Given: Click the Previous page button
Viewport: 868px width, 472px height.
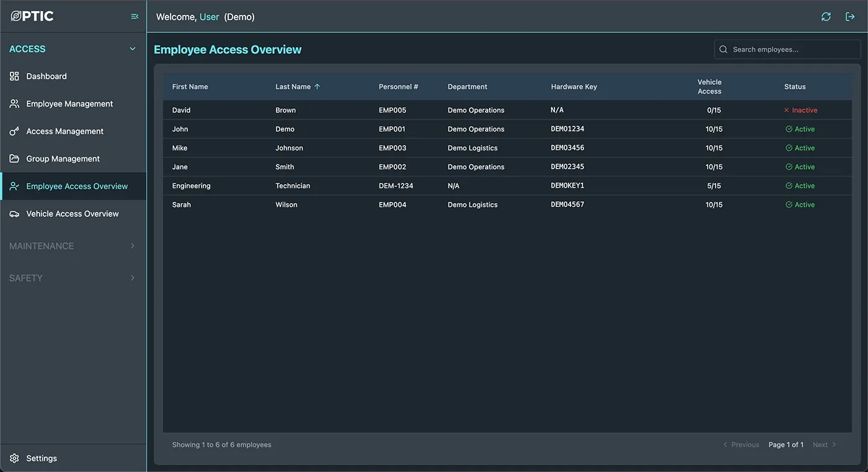Looking at the screenshot, I should click(741, 445).
